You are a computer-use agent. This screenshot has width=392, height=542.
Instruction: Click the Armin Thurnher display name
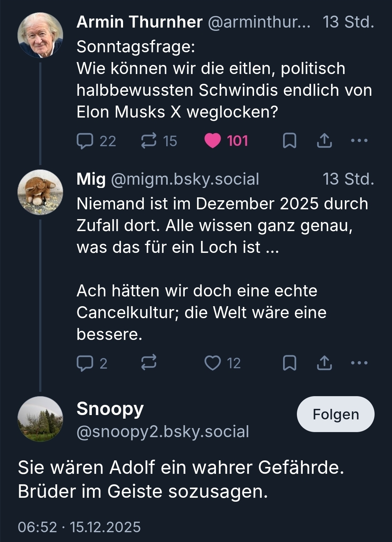139,22
